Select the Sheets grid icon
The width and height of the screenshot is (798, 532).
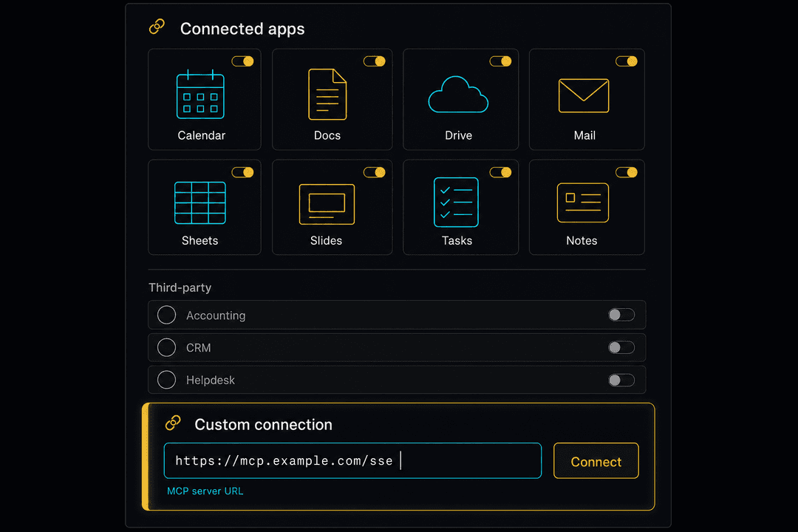(200, 202)
